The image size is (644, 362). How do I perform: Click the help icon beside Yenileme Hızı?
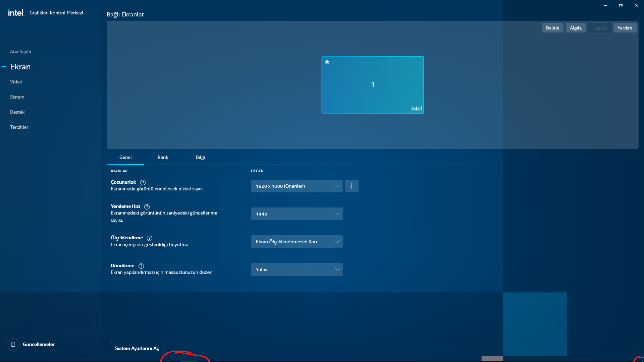147,207
